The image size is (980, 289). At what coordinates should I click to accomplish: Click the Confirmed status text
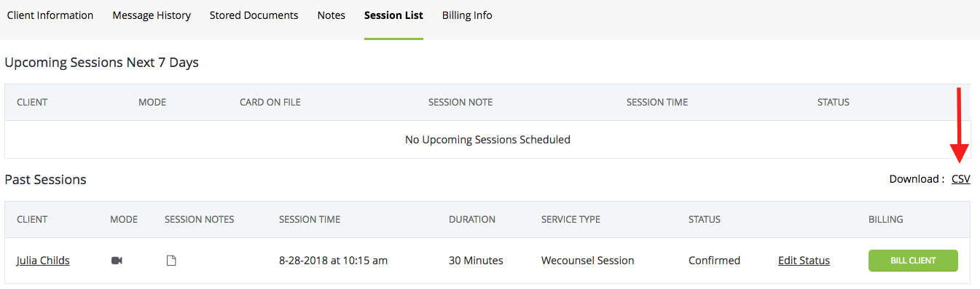tap(714, 261)
